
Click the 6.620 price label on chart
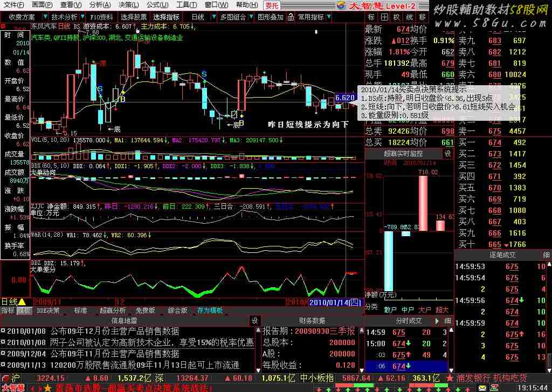(344, 98)
